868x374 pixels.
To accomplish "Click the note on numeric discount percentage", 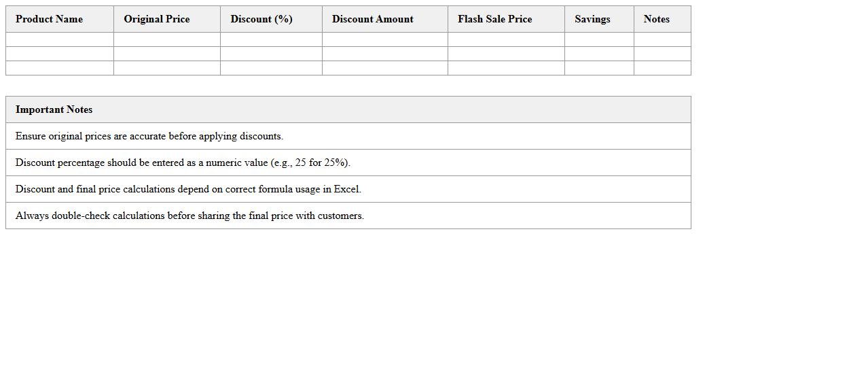I will pos(348,163).
